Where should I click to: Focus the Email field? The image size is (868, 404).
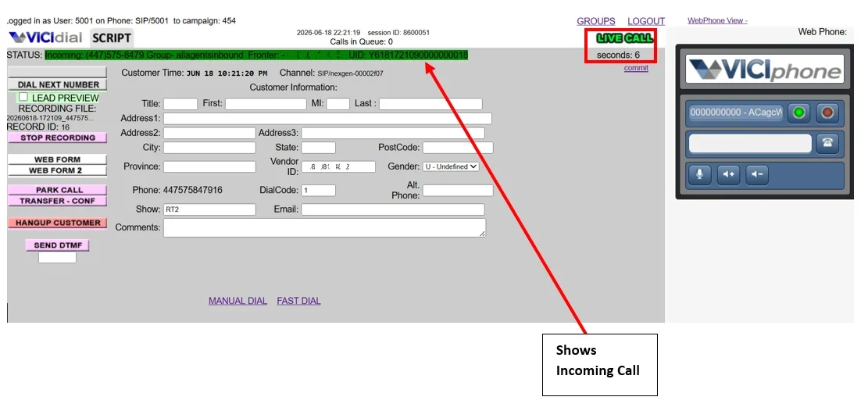(393, 209)
